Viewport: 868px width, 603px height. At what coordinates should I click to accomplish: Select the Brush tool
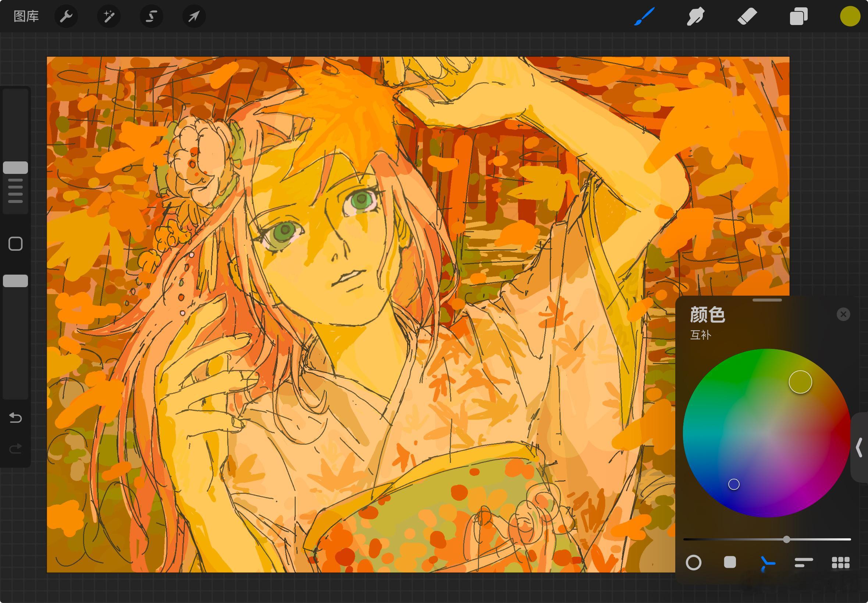(x=644, y=16)
